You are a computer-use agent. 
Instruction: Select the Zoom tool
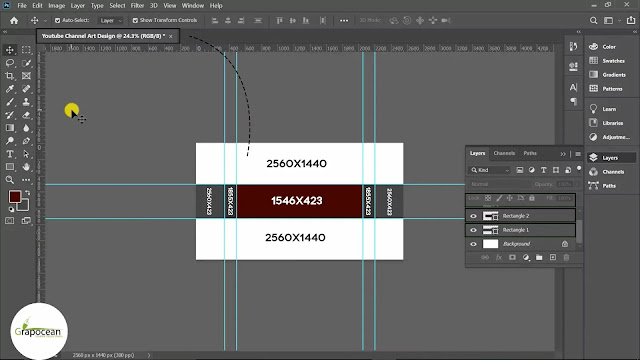tap(10, 180)
